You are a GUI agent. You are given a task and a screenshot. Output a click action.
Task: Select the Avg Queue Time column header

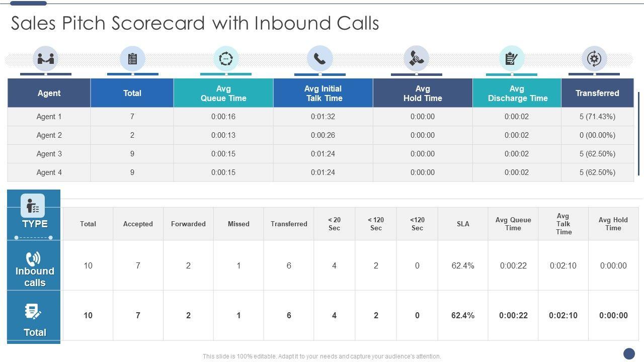[223, 93]
